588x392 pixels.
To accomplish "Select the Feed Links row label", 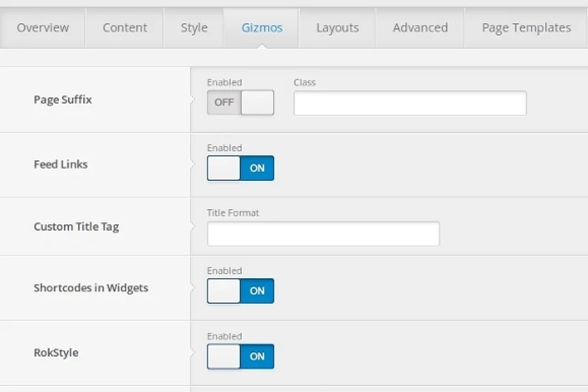I will coord(61,165).
